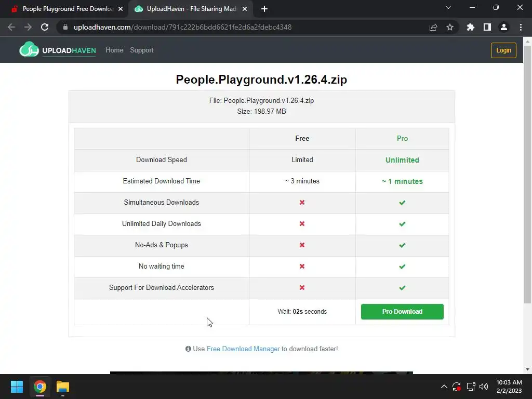This screenshot has height=399, width=532.
Task: Follow the Free Download Manager link
Action: (243, 349)
